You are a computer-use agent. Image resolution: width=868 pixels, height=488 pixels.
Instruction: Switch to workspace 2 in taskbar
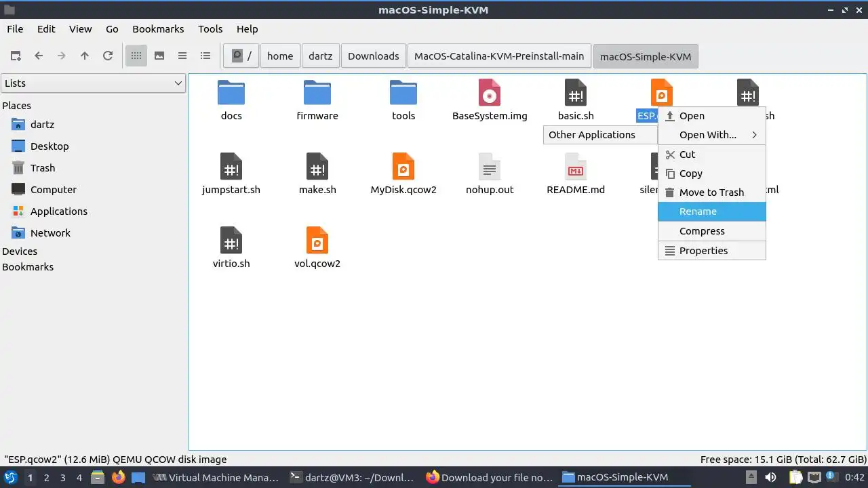[47, 478]
